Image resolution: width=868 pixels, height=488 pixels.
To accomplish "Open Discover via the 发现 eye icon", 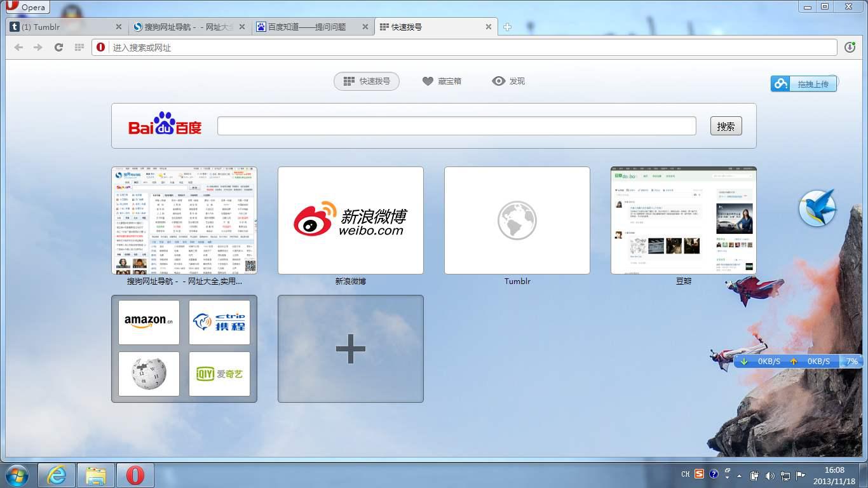I will [508, 81].
